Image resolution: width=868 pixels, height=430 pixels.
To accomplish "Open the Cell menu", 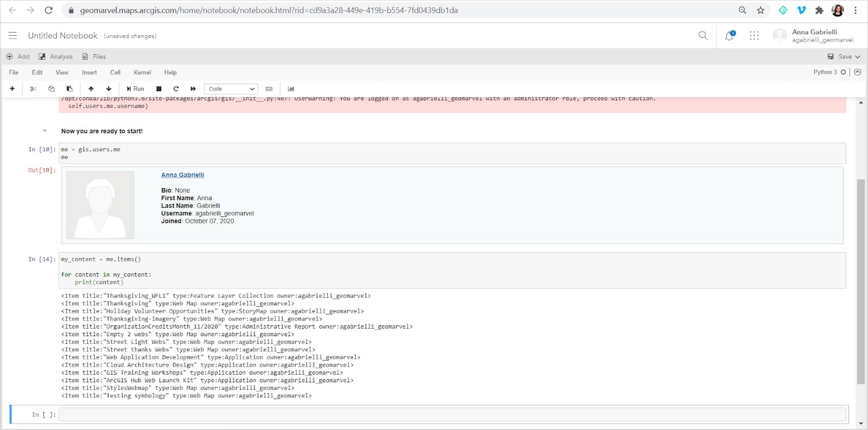I will (x=115, y=73).
